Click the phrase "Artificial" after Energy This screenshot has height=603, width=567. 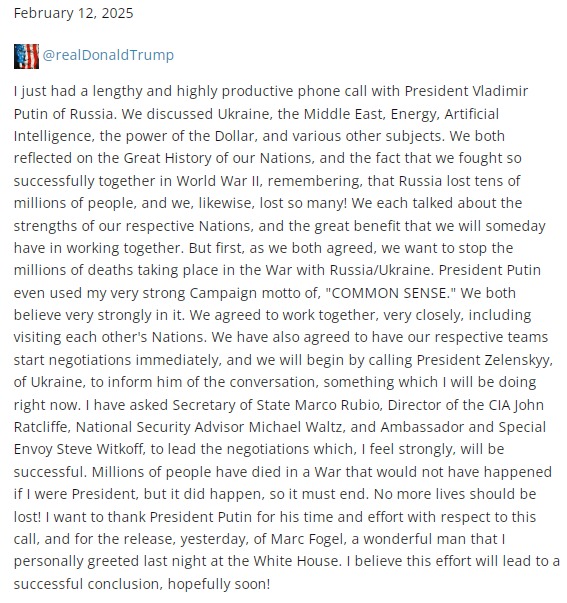(472, 114)
